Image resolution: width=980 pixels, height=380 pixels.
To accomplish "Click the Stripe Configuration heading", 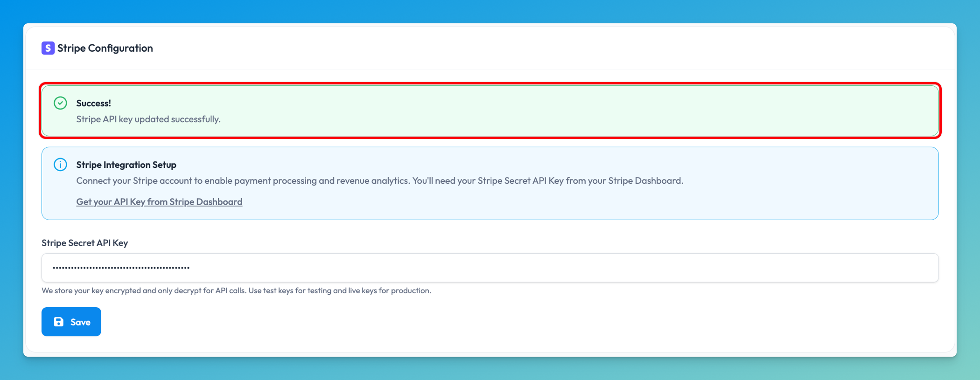I will click(105, 48).
